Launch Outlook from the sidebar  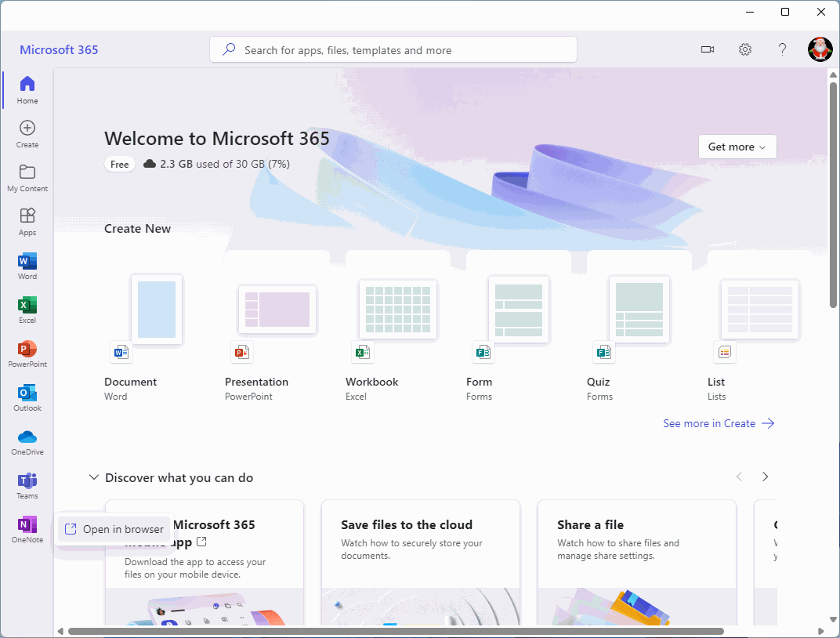[27, 397]
